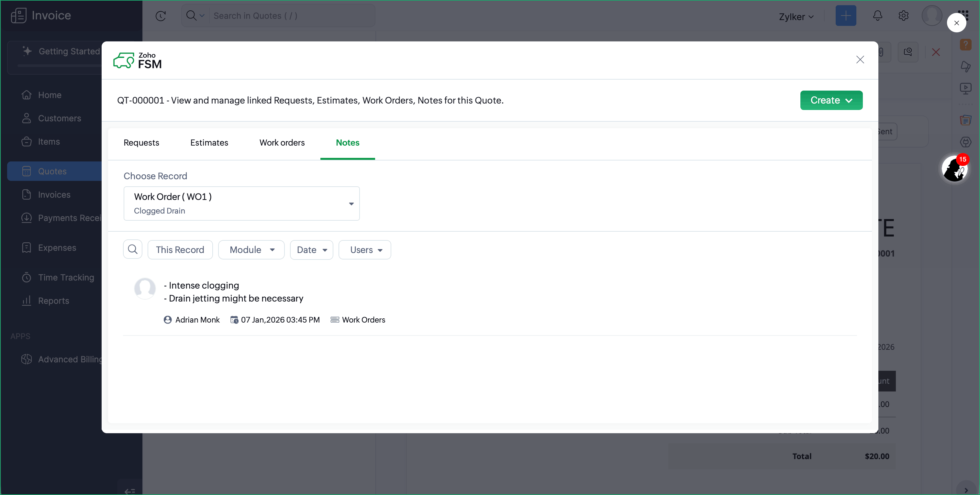Screen dimensions: 980x495
Task: Click the assistant avatar with badge 15
Action: [x=954, y=169]
